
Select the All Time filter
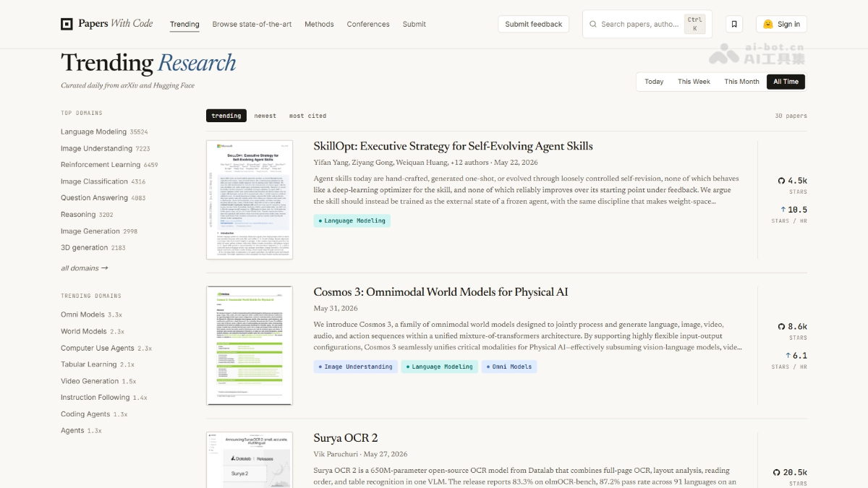[786, 82]
